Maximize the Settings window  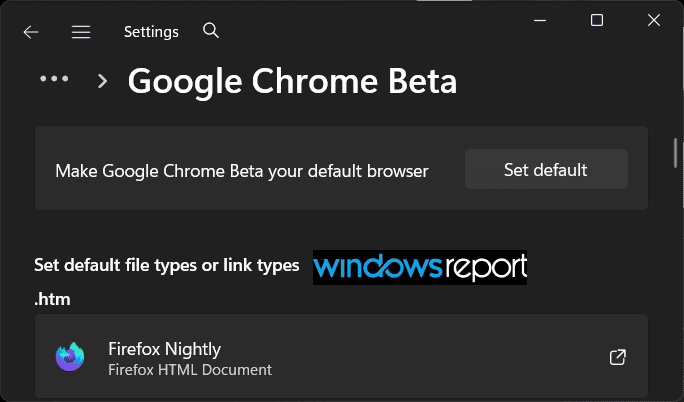tap(597, 20)
